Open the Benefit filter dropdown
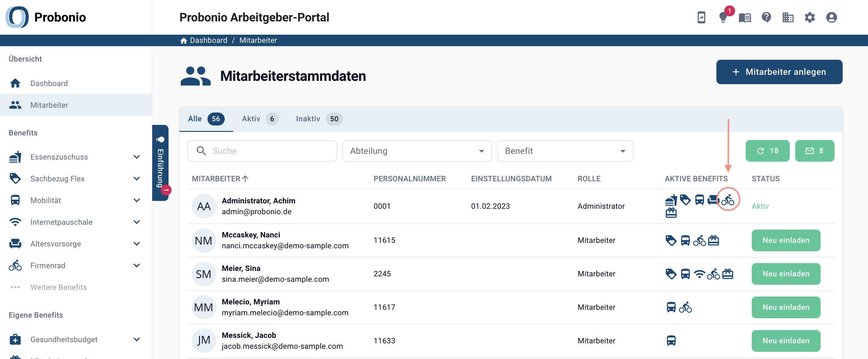868x359 pixels. pyautogui.click(x=565, y=151)
